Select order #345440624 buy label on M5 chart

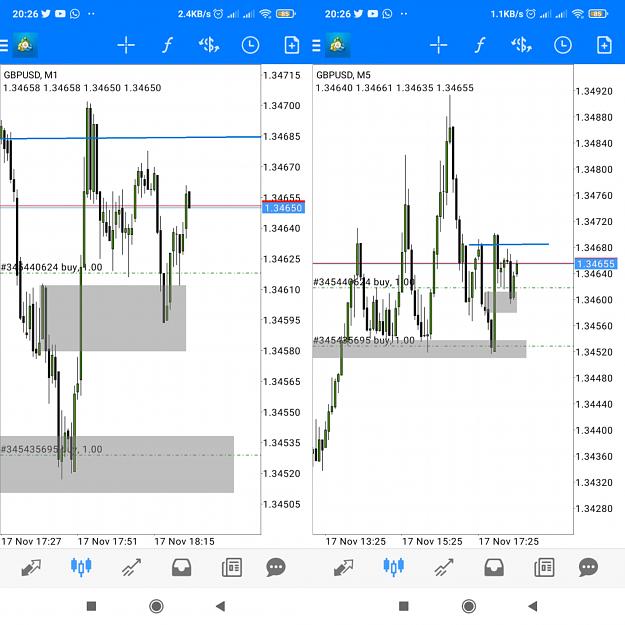pyautogui.click(x=364, y=282)
